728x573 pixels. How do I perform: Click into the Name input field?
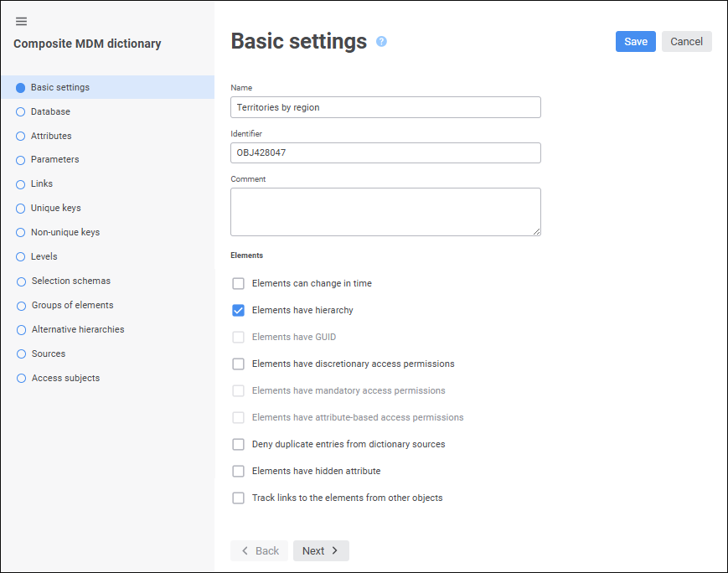[385, 107]
